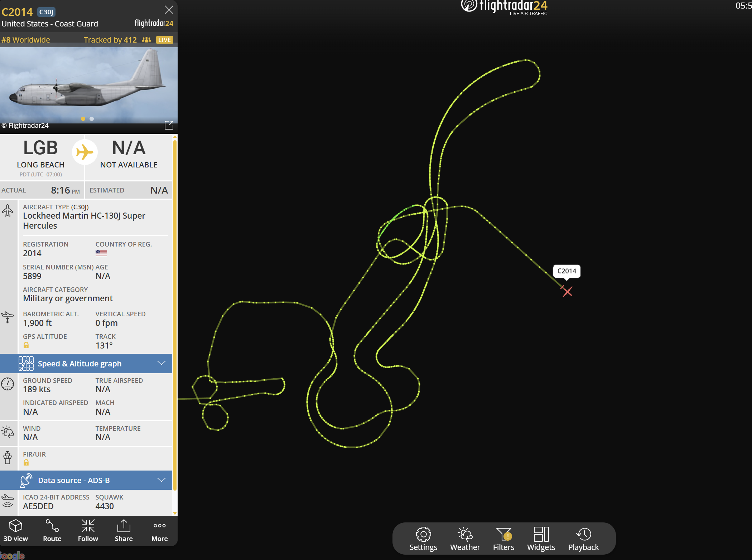Click the Flightradar24 logo at top

pyautogui.click(x=504, y=7)
